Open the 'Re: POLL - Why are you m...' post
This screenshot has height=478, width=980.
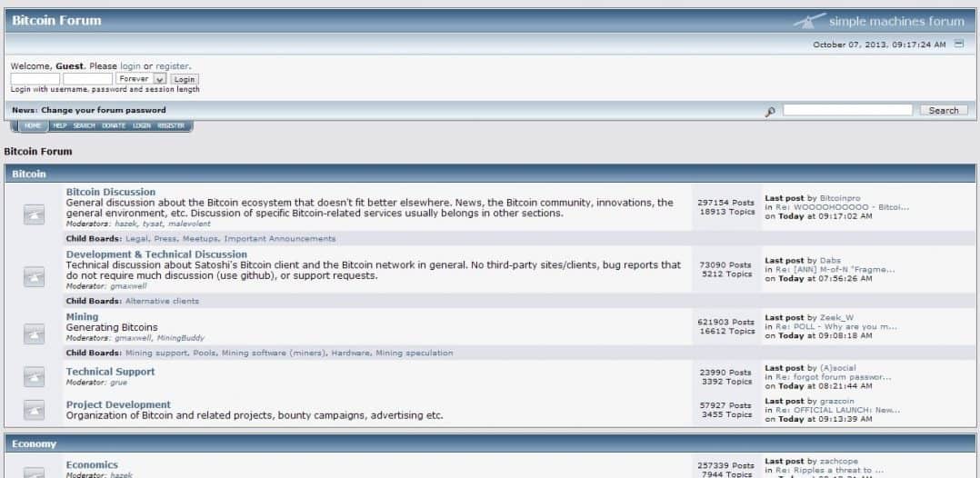tap(835, 327)
